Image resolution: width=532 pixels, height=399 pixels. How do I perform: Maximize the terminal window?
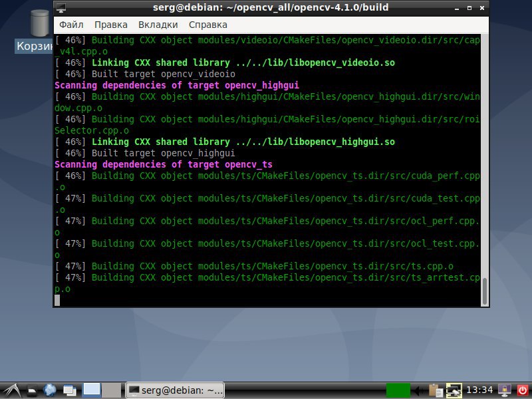(x=469, y=8)
